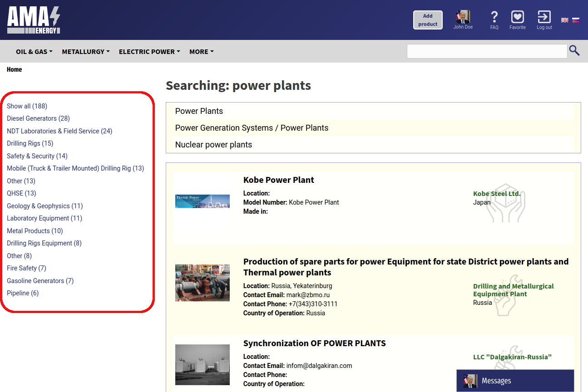Expand the MORE menu
588x392 pixels.
pos(201,52)
